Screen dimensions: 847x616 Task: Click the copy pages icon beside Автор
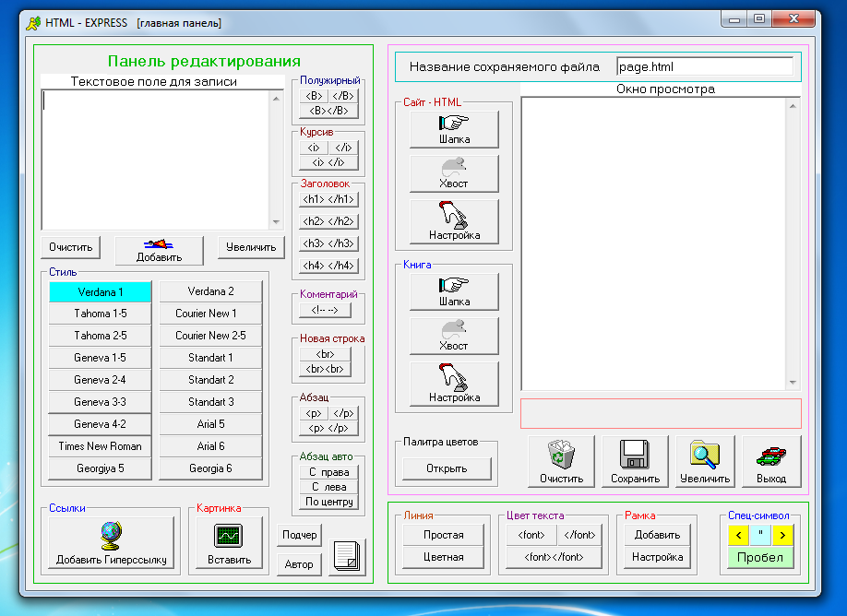pyautogui.click(x=348, y=556)
